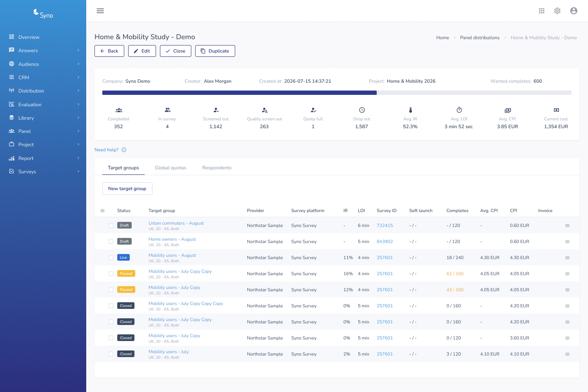
Task: Open row menu for Urban commuters - August
Action: pos(567,225)
